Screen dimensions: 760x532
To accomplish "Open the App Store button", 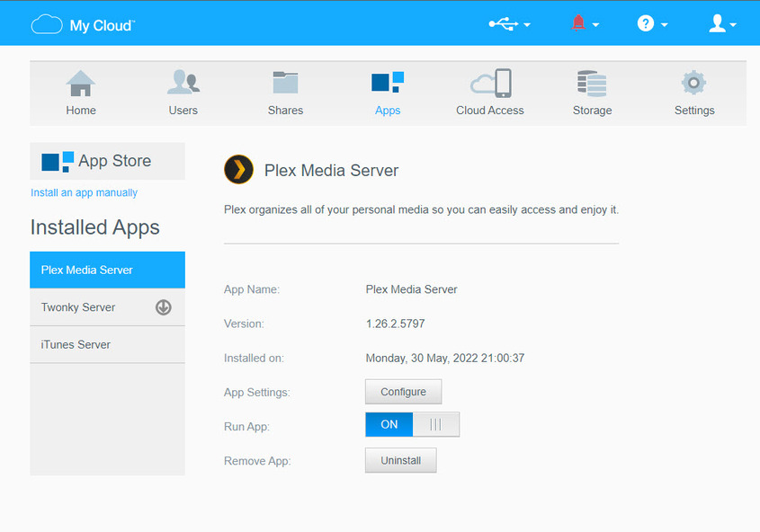I will point(108,161).
